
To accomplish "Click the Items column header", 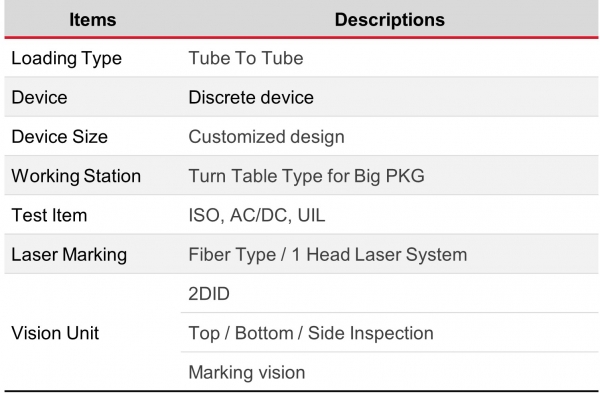I will 93,20.
